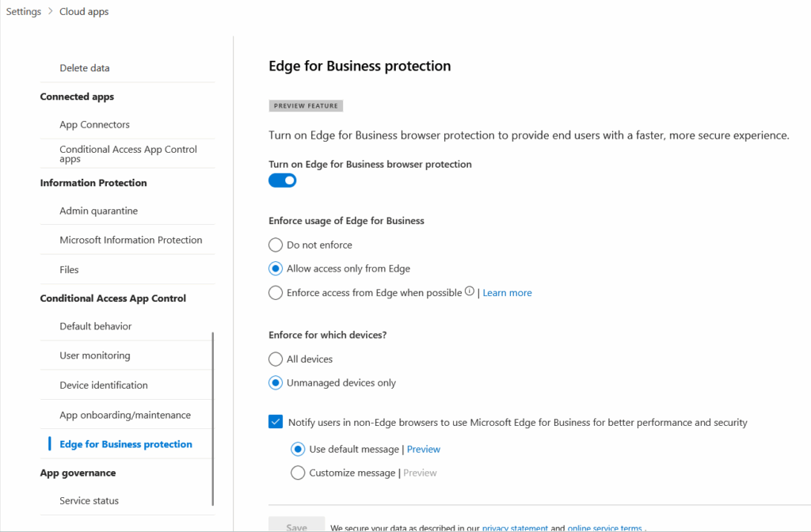The width and height of the screenshot is (811, 532).
Task: Navigate to User monitoring in sidebar
Action: coord(95,356)
